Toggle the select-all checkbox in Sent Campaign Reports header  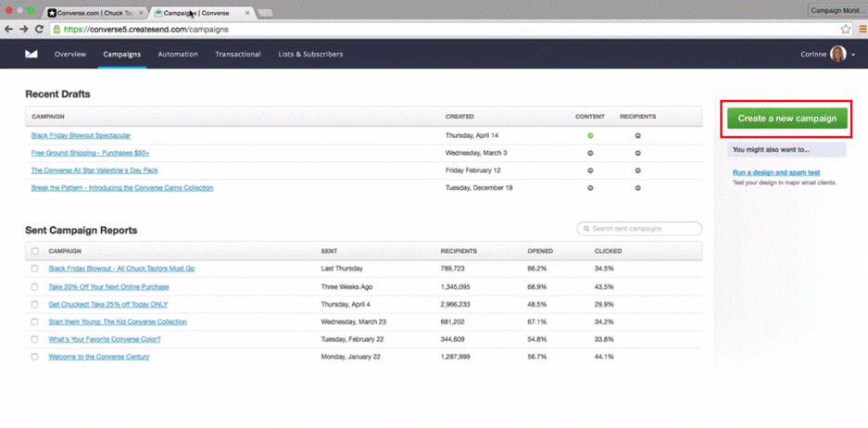tap(35, 251)
